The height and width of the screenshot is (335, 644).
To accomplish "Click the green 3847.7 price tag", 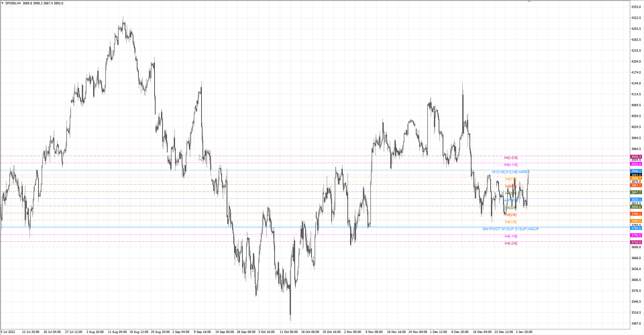I will [x=636, y=192].
